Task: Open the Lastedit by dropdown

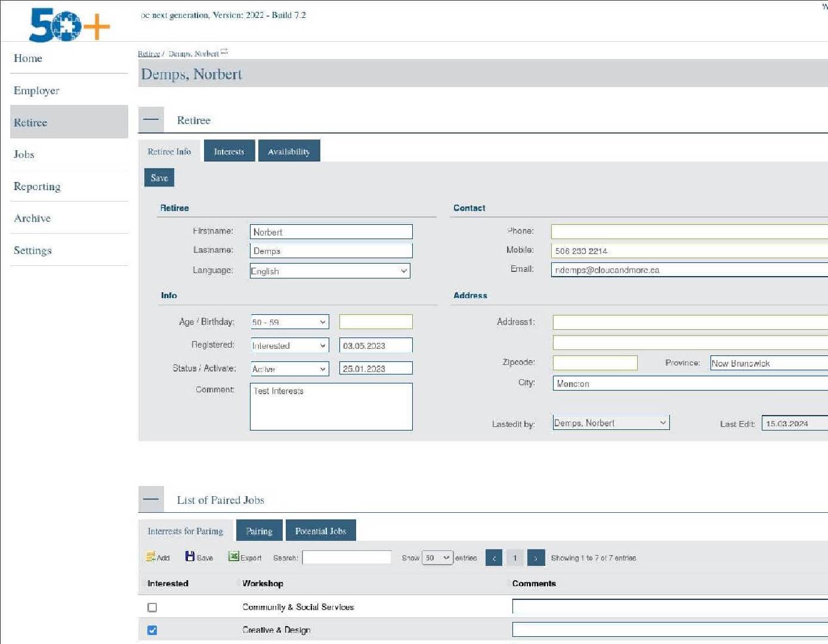Action: pyautogui.click(x=611, y=423)
